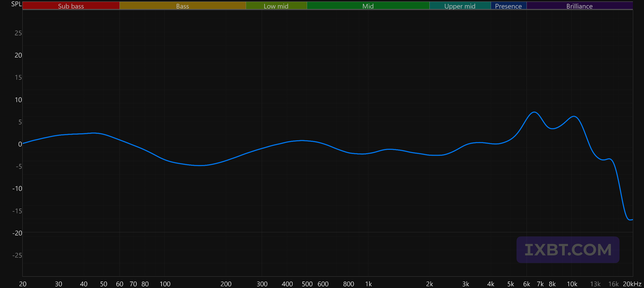
Task: Click the SPL axis label
Action: point(16,4)
